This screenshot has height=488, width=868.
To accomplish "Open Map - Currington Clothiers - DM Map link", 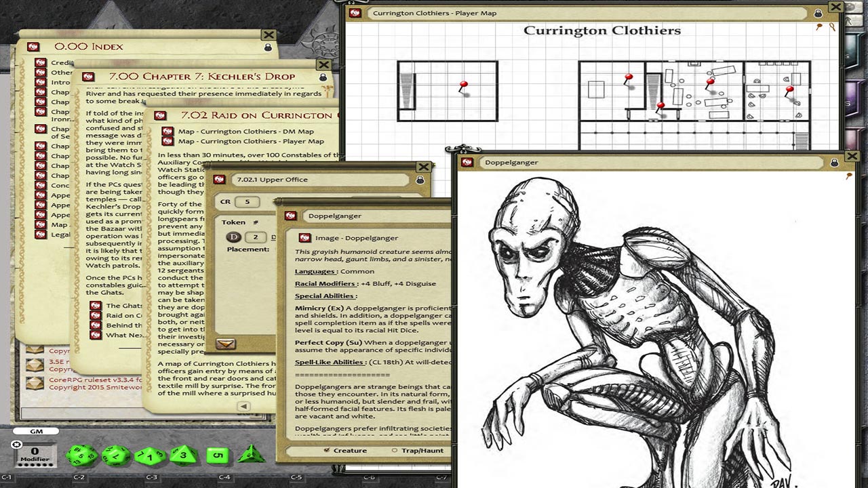I will 167,131.
